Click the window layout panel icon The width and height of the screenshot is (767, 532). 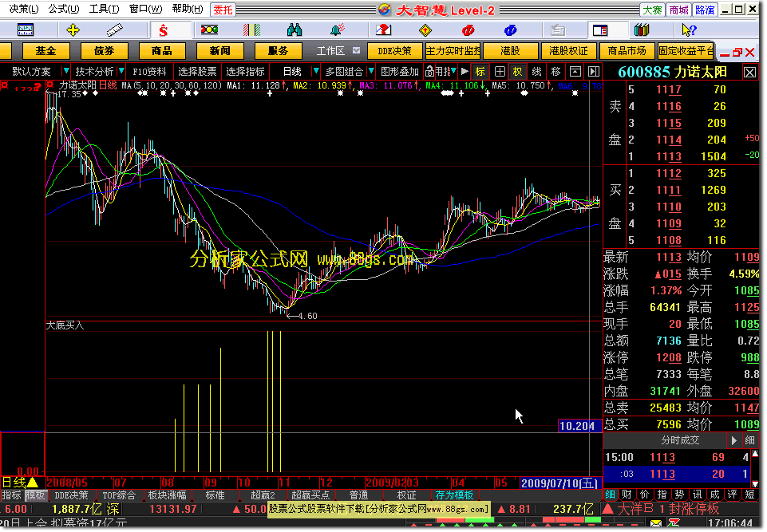pos(599,30)
